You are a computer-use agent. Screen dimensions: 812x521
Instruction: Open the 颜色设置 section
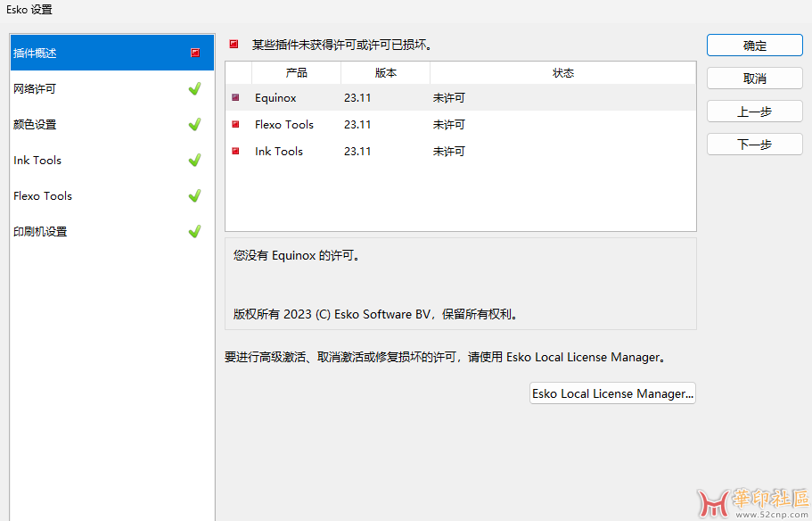(x=111, y=124)
